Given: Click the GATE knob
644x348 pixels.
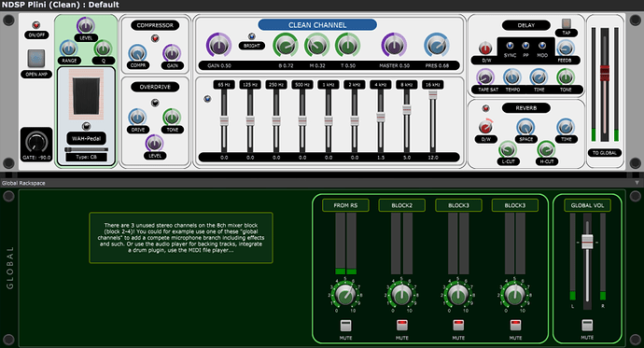Looking at the screenshot, I should click(x=36, y=142).
